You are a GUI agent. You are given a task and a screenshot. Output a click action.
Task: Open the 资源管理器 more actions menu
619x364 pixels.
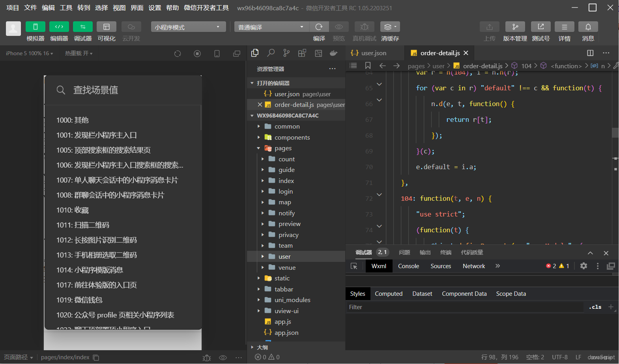pos(333,69)
